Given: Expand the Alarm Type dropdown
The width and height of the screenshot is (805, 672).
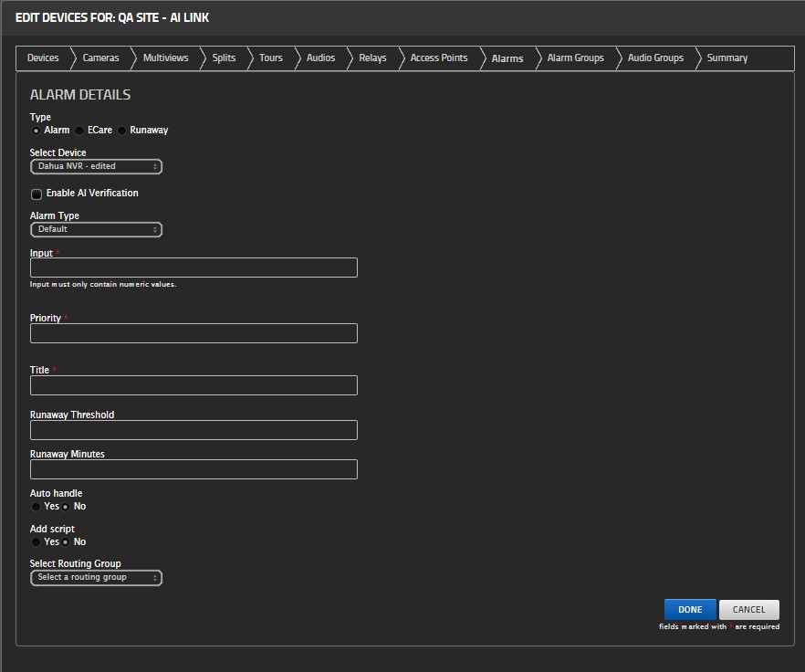Looking at the screenshot, I should click(96, 229).
